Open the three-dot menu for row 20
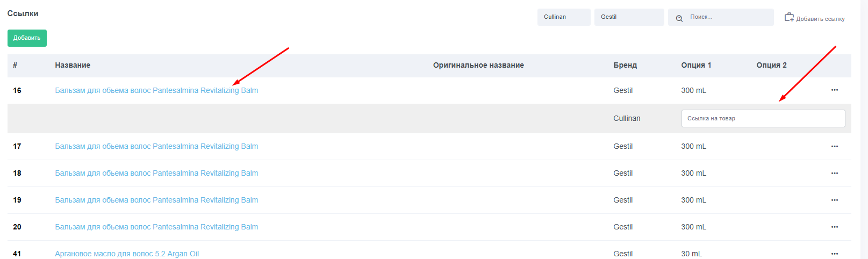Image resolution: width=868 pixels, height=259 pixels. coord(834,227)
